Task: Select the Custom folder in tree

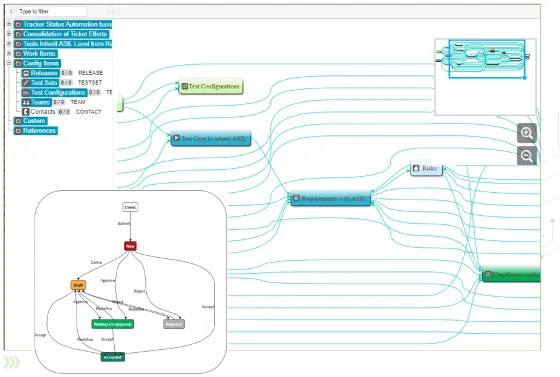Action: coord(31,121)
